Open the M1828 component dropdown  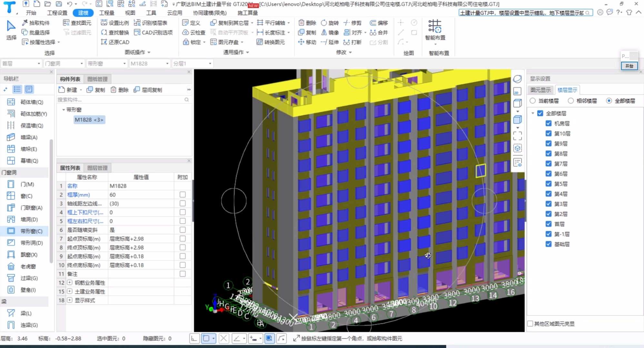click(149, 63)
